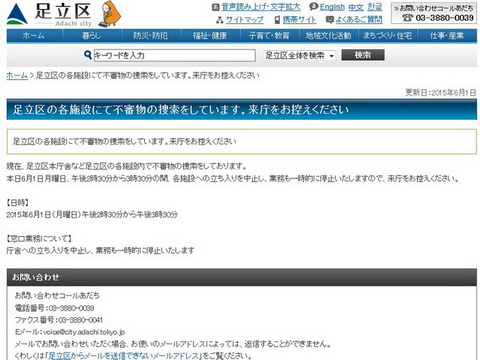Image resolution: width=480 pixels, height=360 pixels.
Task: Click the mobile phone icon for 携帯サイト
Action: pos(277,20)
